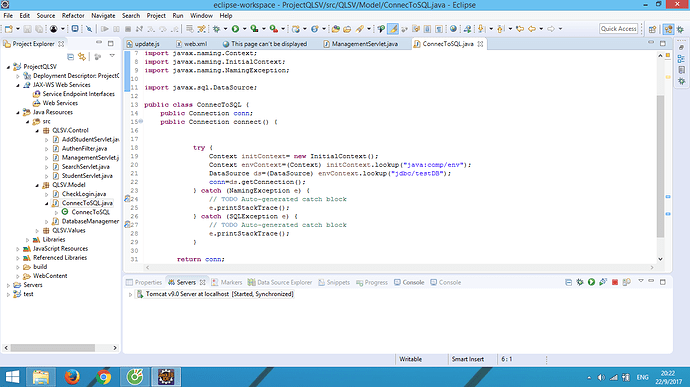690x387 pixels.
Task: Close the ConnecToSQL.java editor tab
Action: coord(480,44)
